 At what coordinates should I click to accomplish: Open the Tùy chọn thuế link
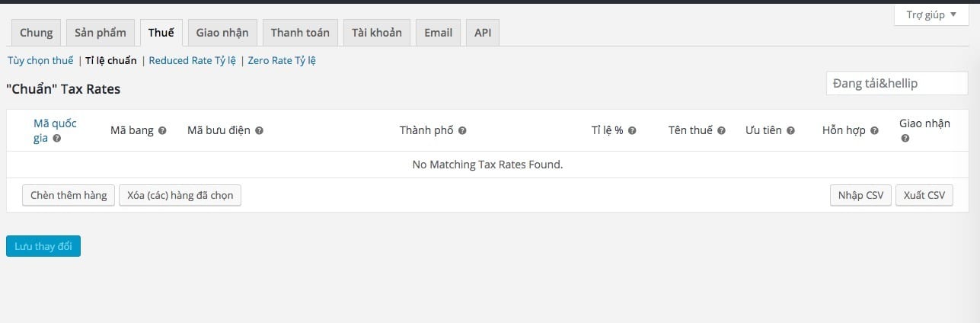point(40,60)
